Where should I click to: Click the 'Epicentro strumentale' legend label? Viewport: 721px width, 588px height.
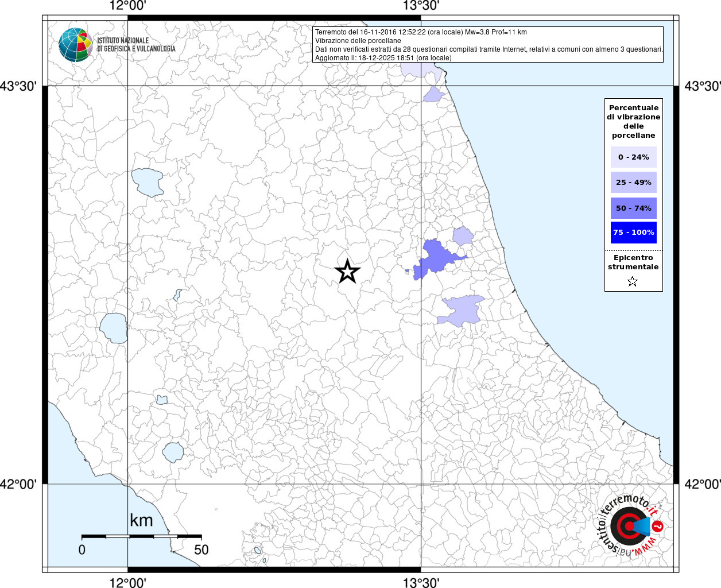tap(633, 262)
